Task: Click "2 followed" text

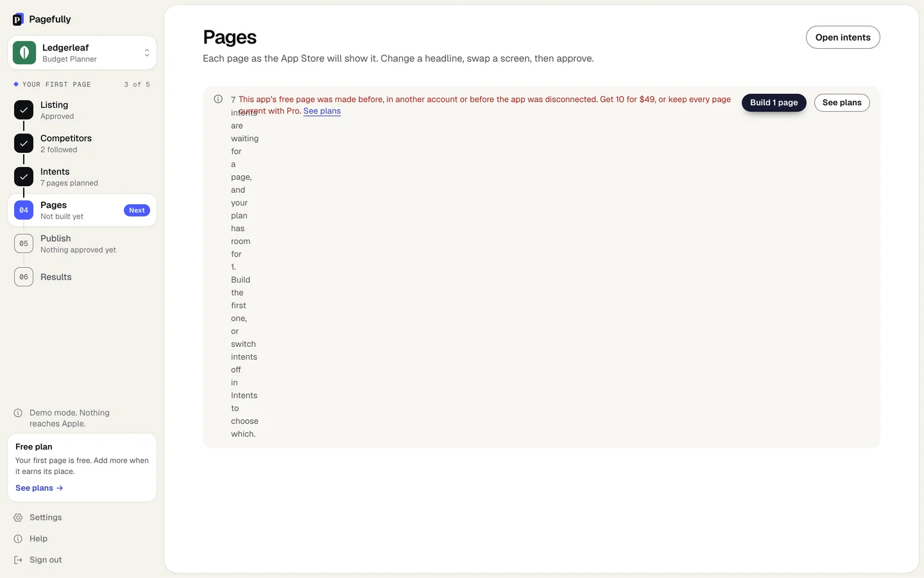Action: click(x=58, y=150)
